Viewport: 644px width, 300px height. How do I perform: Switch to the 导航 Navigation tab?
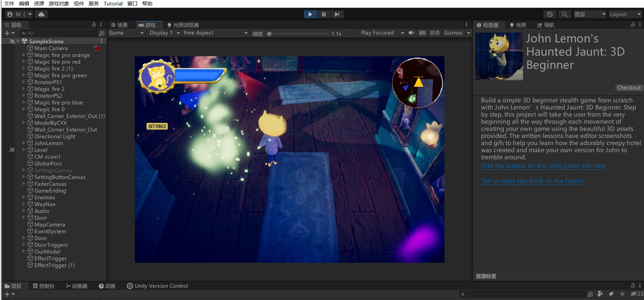(x=546, y=25)
